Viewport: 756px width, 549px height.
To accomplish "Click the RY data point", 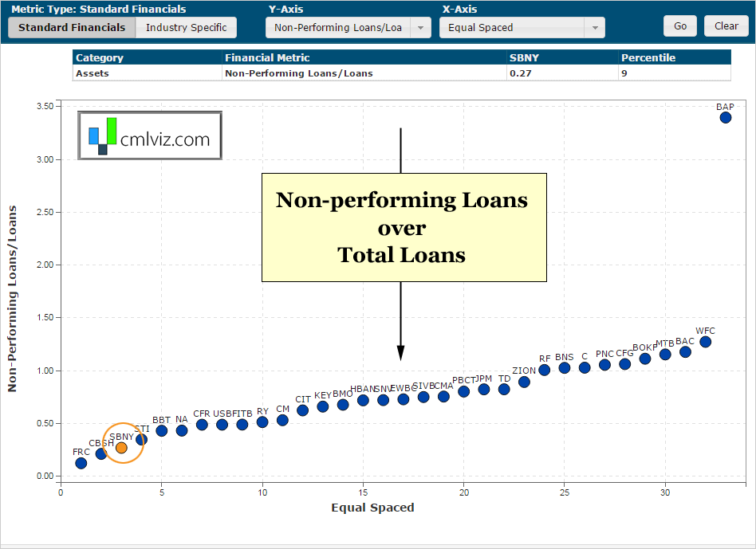I will coord(262,422).
